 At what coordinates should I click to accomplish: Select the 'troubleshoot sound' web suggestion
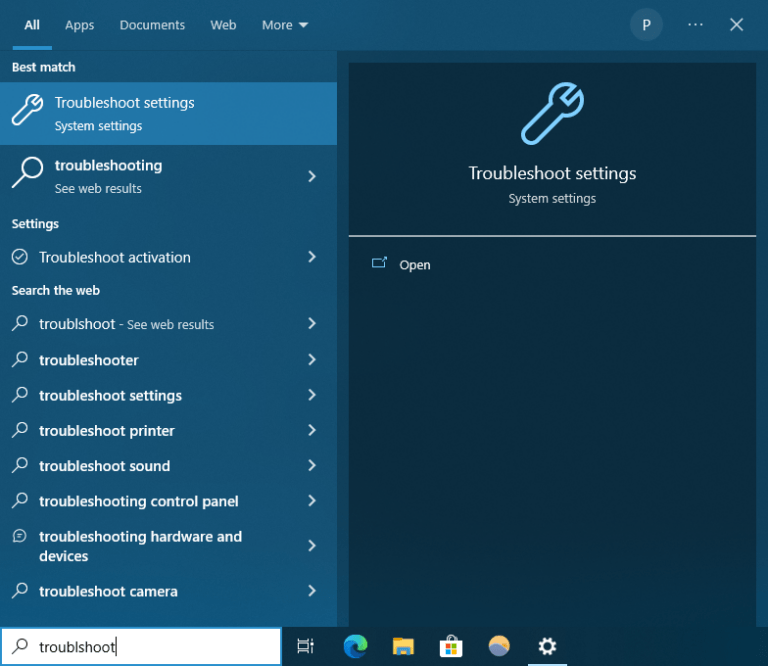pyautogui.click(x=104, y=466)
